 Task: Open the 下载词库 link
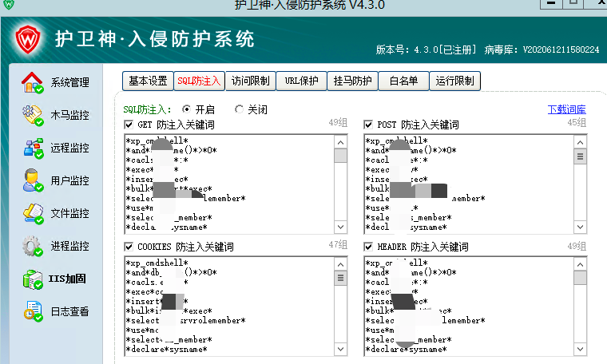pyautogui.click(x=567, y=109)
